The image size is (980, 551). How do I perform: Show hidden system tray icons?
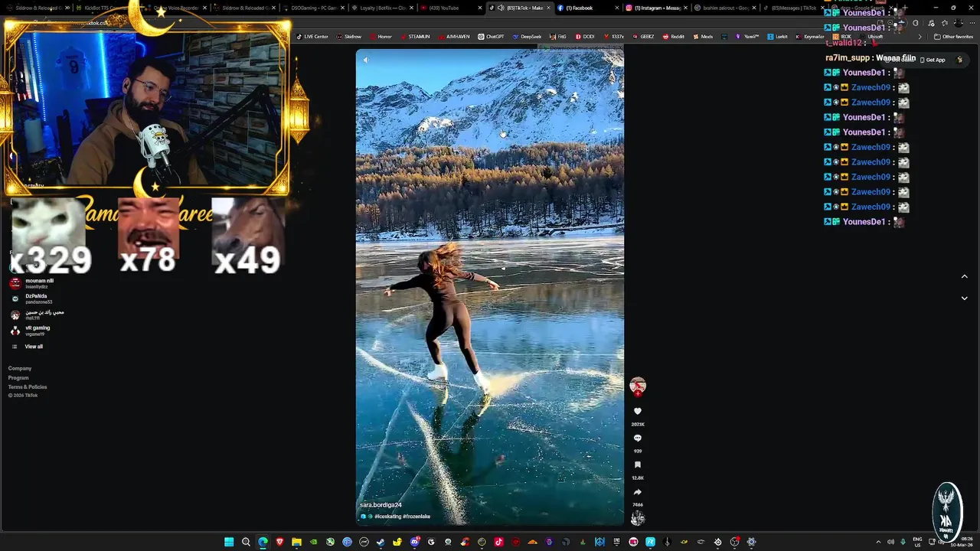(x=878, y=542)
